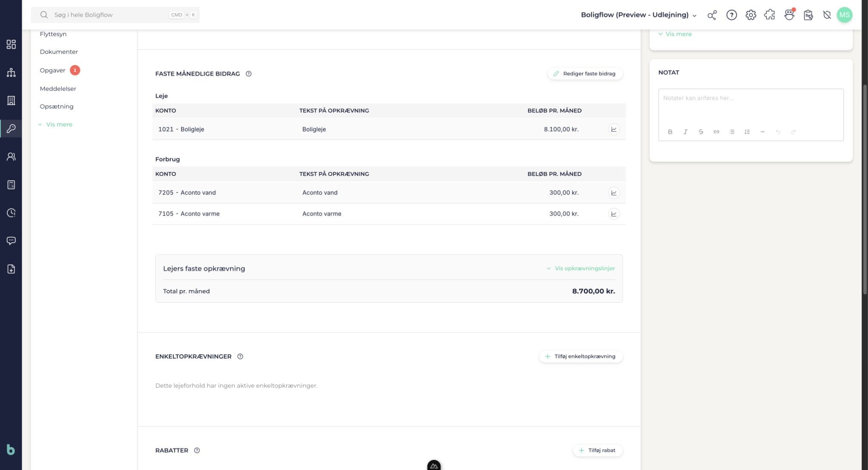This screenshot has width=868, height=470.
Task: Open the chat messages sidebar icon
Action: click(x=11, y=241)
